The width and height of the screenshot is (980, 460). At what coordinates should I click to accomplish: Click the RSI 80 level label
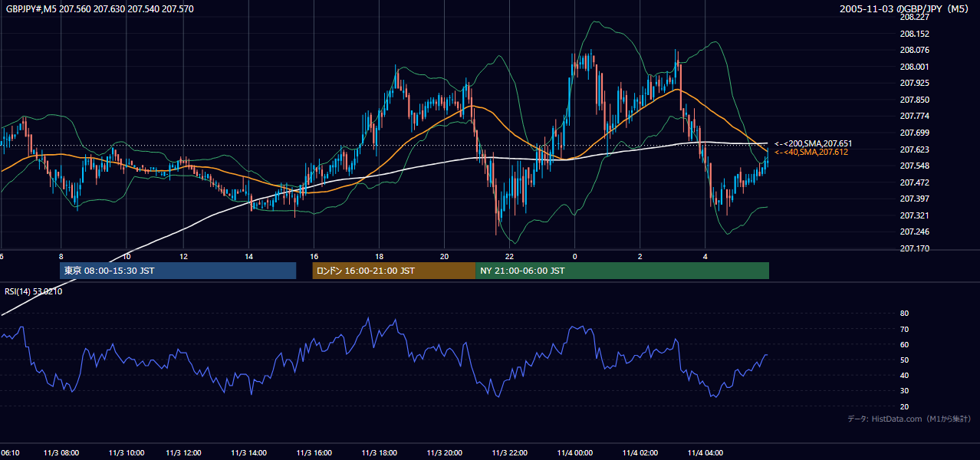point(904,314)
